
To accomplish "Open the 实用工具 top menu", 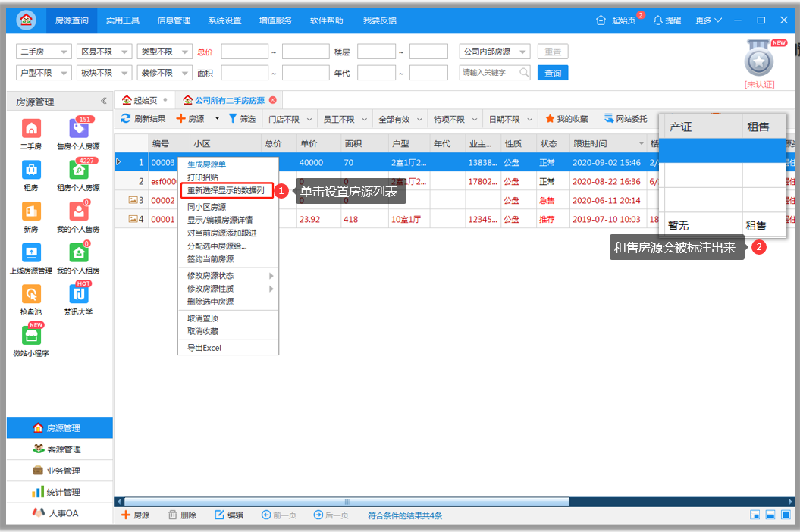I will (122, 21).
